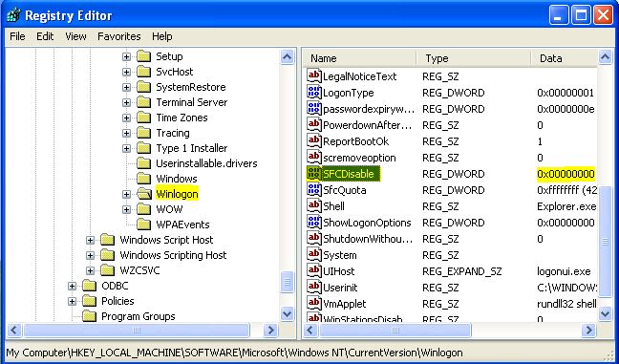Viewport: 619px width, 364px height.
Task: Expand the SystemRestore key
Action: (126, 87)
